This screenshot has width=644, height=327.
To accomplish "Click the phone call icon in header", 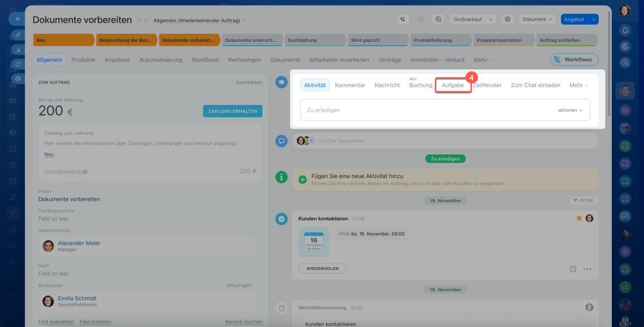I will (x=403, y=19).
